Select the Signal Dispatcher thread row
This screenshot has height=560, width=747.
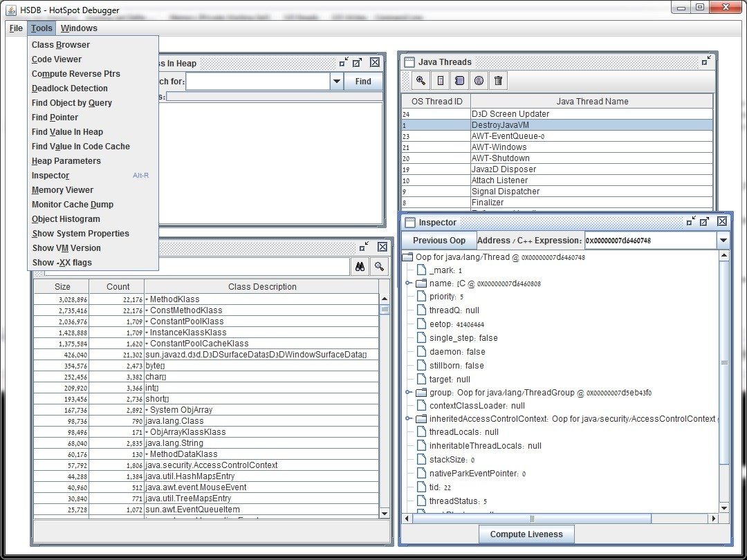point(557,192)
